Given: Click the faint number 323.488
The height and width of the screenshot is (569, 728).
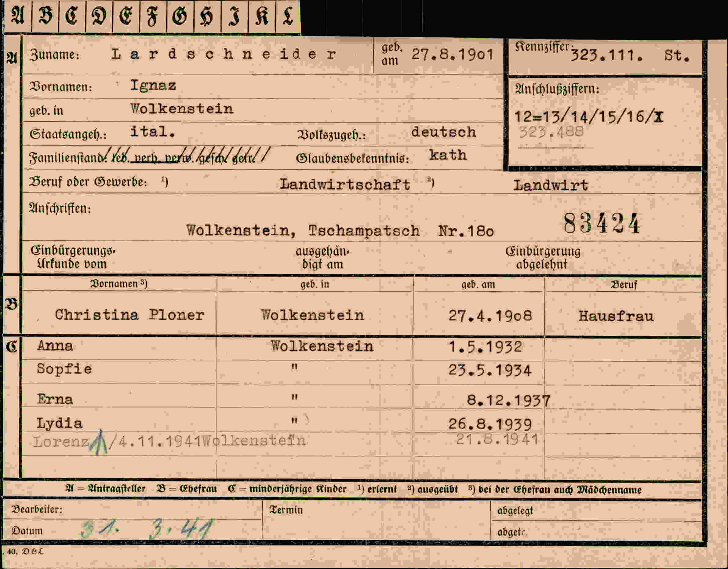Looking at the screenshot, I should (552, 132).
